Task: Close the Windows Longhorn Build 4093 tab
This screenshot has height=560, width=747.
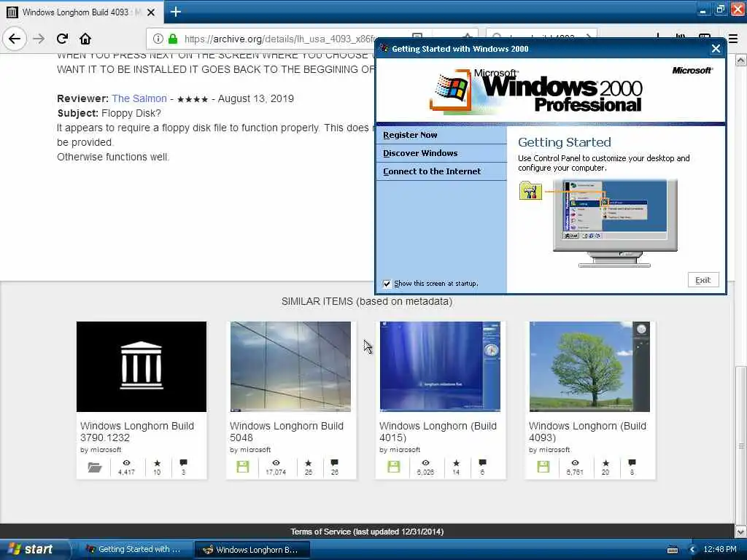Action: pos(151,12)
